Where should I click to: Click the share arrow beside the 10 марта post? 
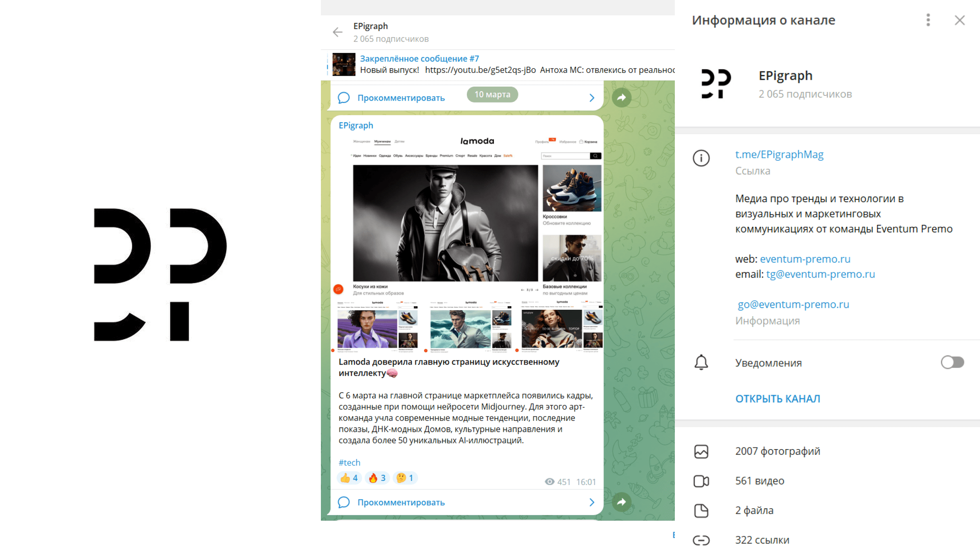click(x=621, y=97)
